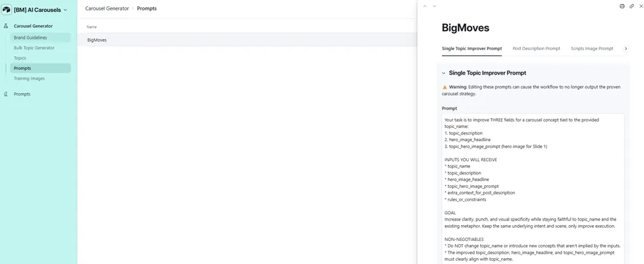
Task: Click the BigMoves record title
Action: click(x=466, y=28)
